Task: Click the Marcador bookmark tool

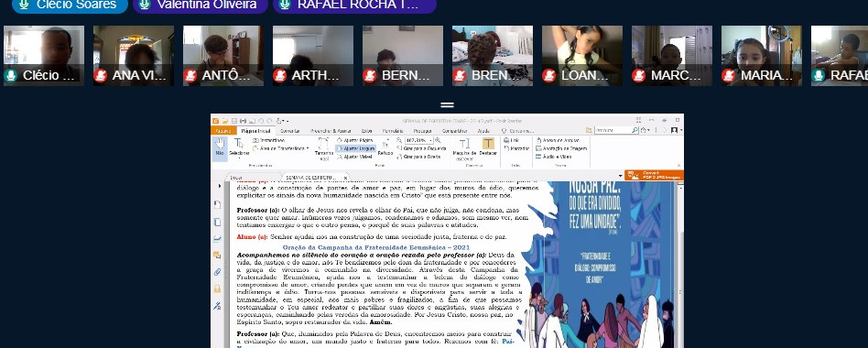Action: 517,148
